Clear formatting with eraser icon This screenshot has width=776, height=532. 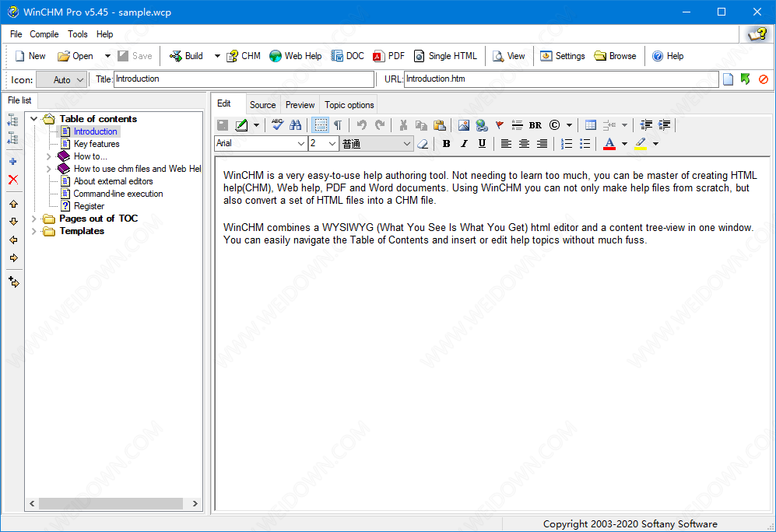423,143
